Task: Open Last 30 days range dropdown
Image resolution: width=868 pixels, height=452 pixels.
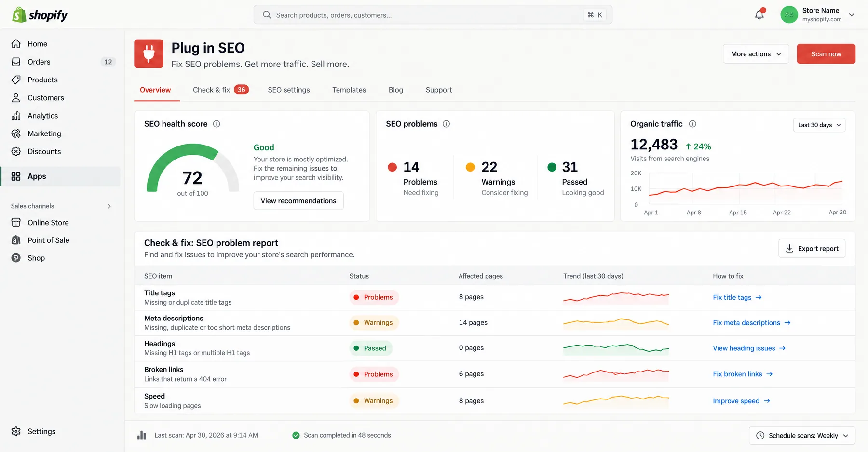Action: 819,125
